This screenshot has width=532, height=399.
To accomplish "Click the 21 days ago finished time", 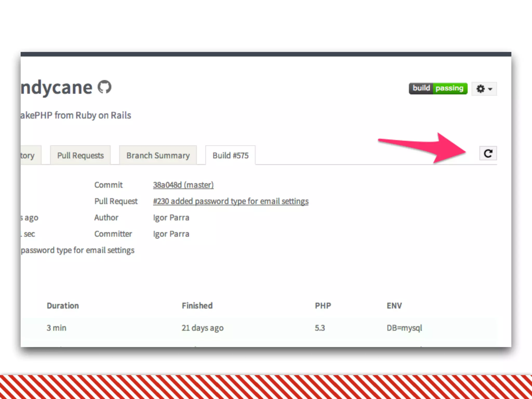I will (202, 328).
